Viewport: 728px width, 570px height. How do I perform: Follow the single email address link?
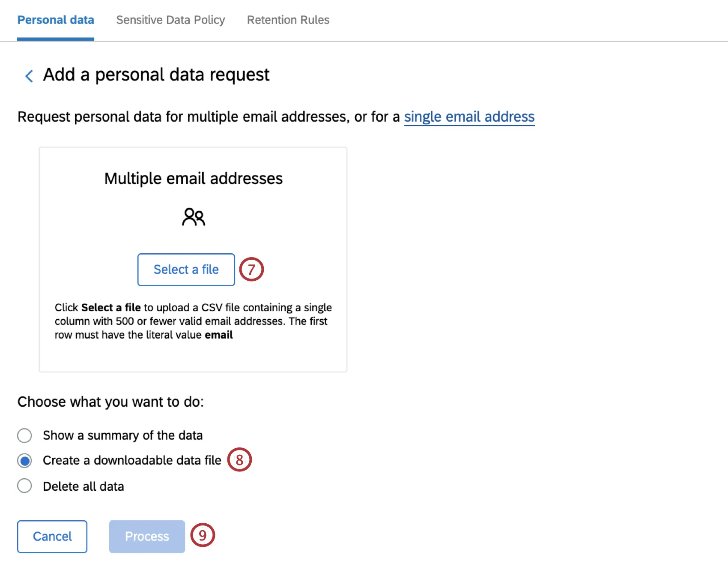click(469, 117)
